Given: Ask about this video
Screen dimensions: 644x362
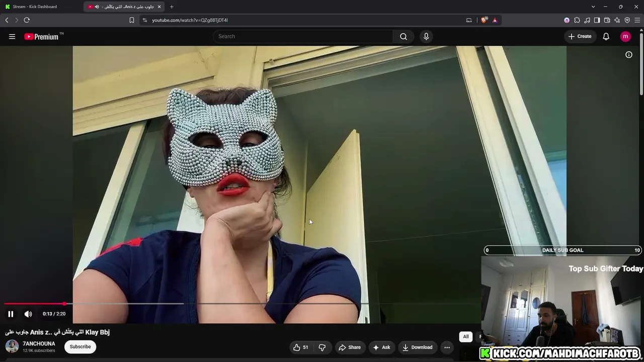Looking at the screenshot, I should click(381, 347).
